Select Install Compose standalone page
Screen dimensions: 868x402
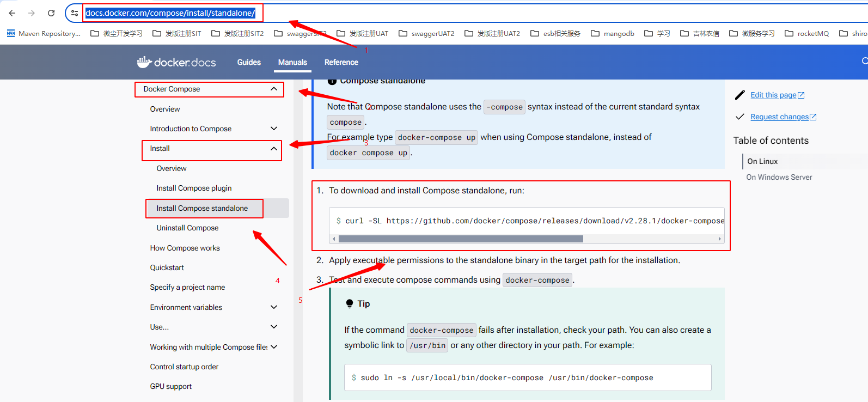202,208
